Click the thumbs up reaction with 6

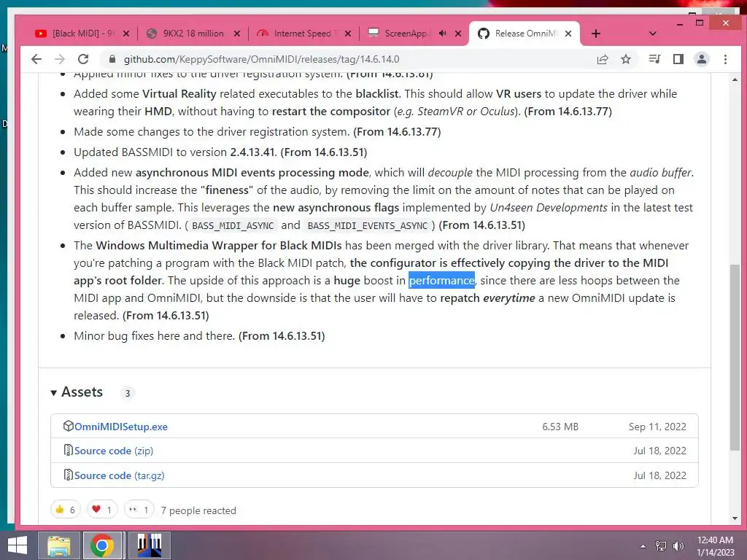[66, 510]
